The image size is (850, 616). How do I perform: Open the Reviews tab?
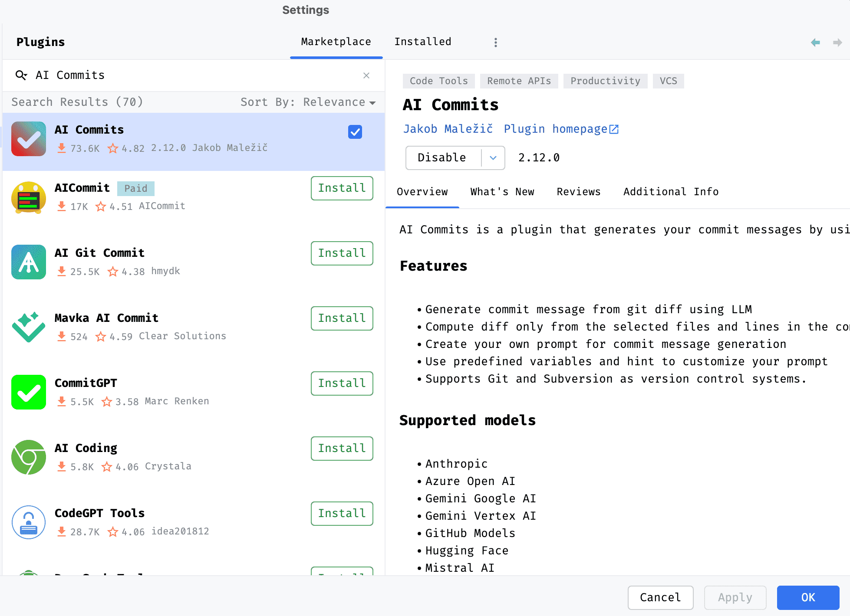pos(579,192)
